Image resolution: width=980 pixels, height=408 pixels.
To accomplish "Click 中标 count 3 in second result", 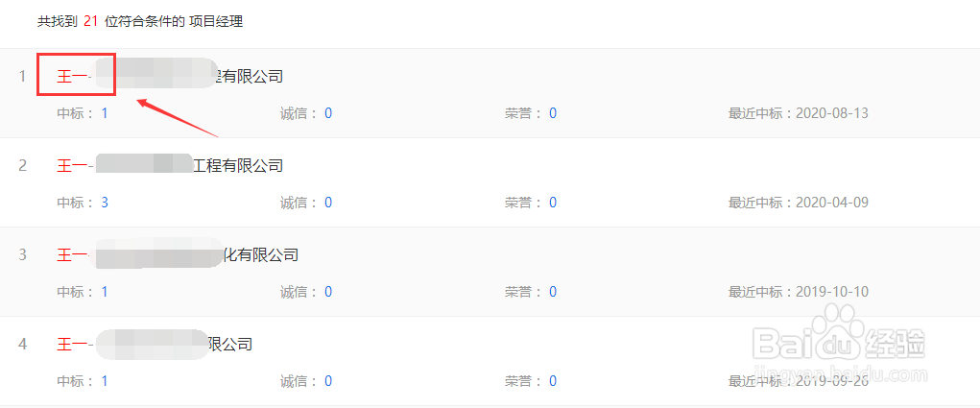I will point(105,203).
